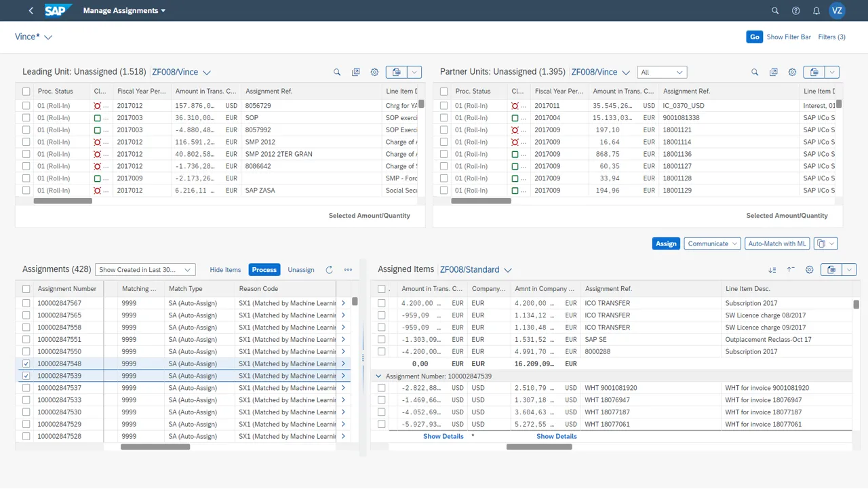Open the Assignments more options ellipsis
Screen dimensions: 868x489
(348, 270)
